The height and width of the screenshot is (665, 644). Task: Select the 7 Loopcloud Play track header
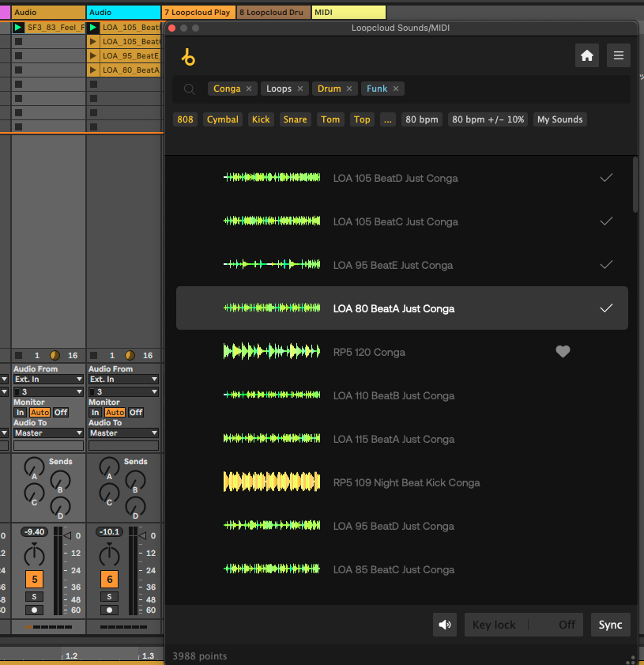tap(198, 13)
